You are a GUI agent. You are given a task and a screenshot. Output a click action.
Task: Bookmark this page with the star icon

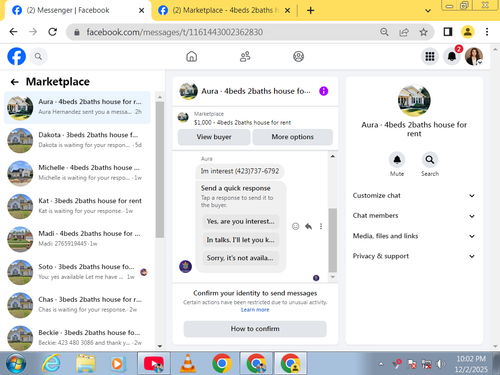(x=423, y=32)
